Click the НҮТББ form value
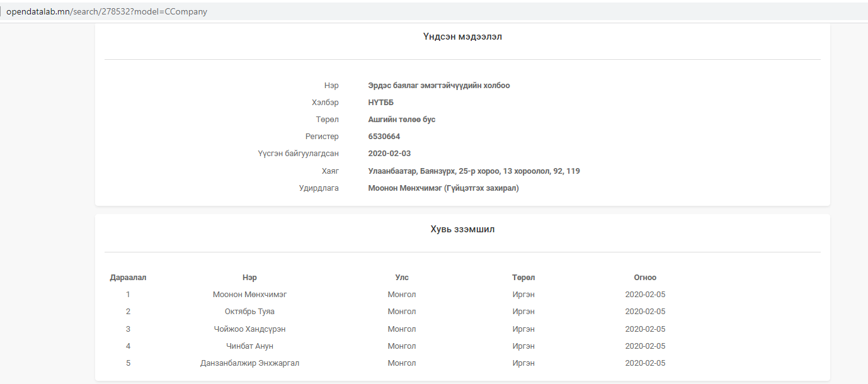This screenshot has width=868, height=384. pos(380,103)
